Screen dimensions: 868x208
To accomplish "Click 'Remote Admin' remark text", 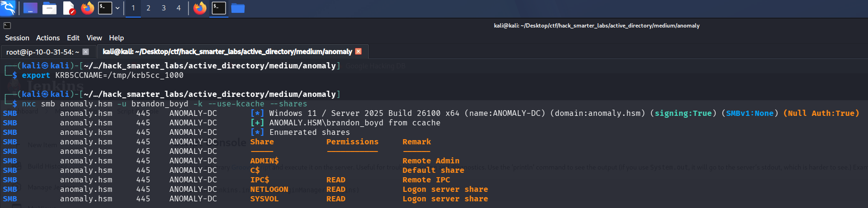I will coord(431,161).
